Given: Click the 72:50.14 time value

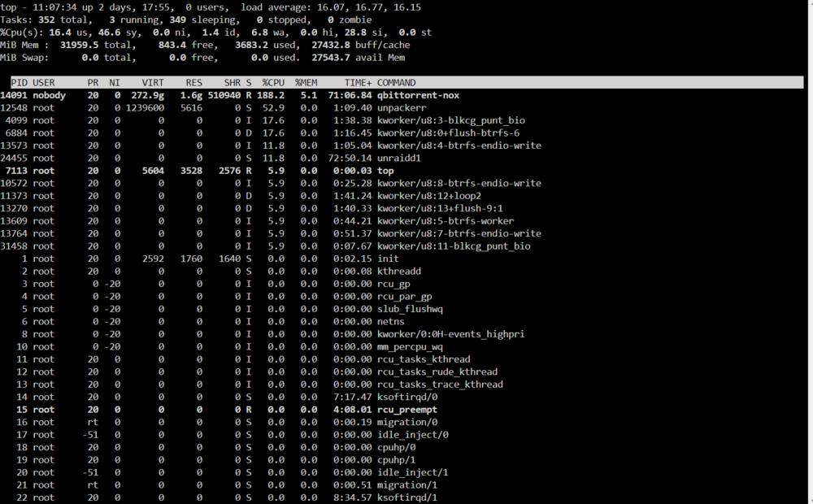Looking at the screenshot, I should 350,159.
